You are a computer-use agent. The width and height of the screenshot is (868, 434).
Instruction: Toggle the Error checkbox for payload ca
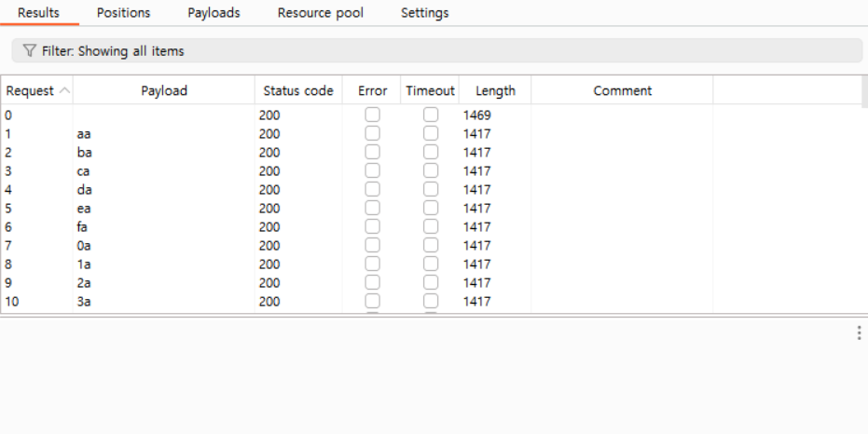(373, 170)
